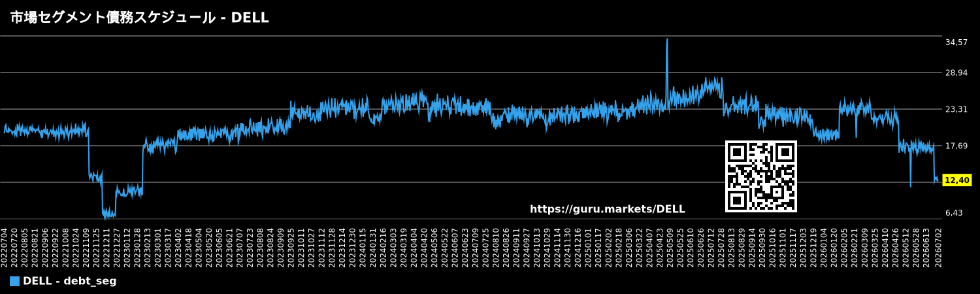This screenshot has width=980, height=294.
Task: Click the 20250218 date label
Action: 618,247
